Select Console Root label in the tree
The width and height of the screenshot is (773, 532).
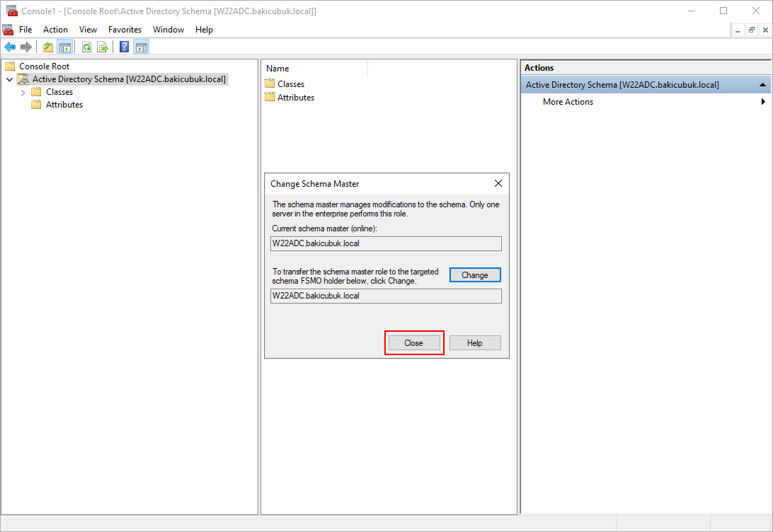[45, 66]
